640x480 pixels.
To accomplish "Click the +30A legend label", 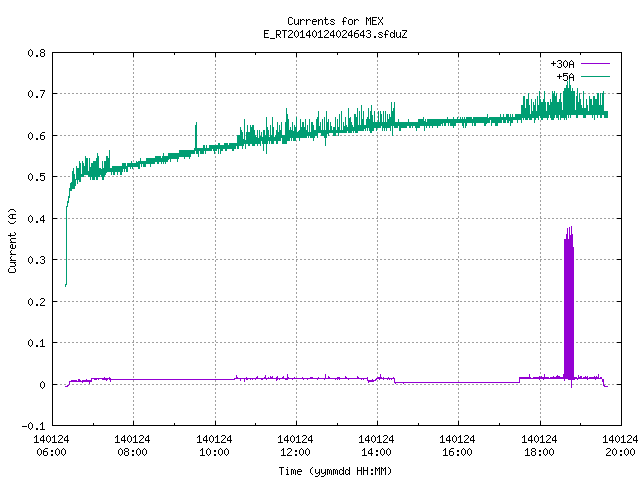I will click(562, 64).
